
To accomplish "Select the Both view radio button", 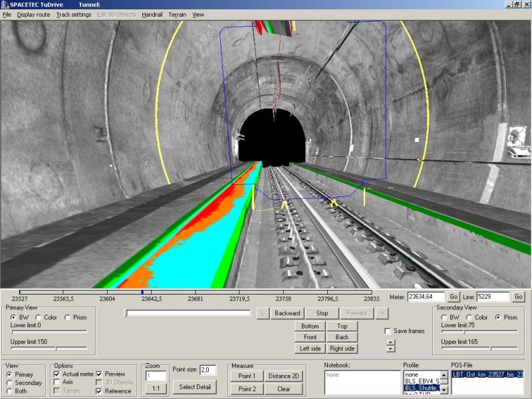I will [x=9, y=391].
